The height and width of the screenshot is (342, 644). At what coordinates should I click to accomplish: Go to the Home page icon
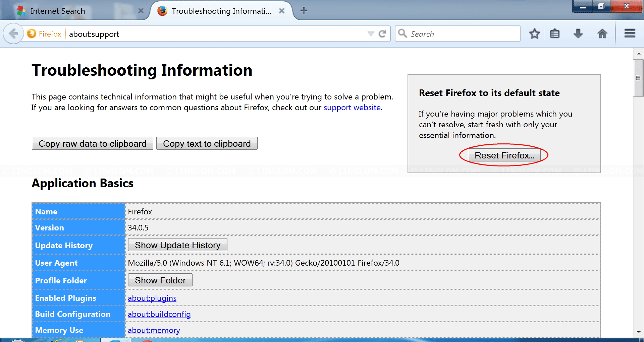[602, 33]
